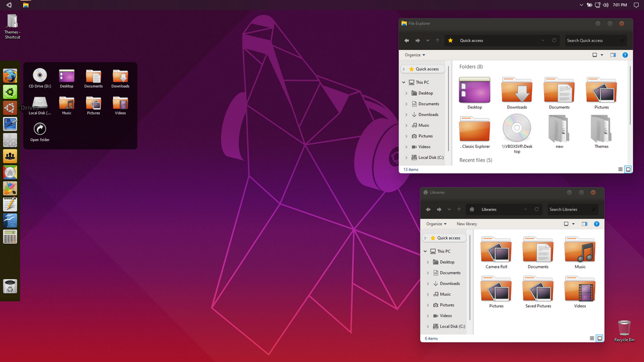Click the Back arrow in File Explorer
644x362 pixels.
(x=407, y=40)
